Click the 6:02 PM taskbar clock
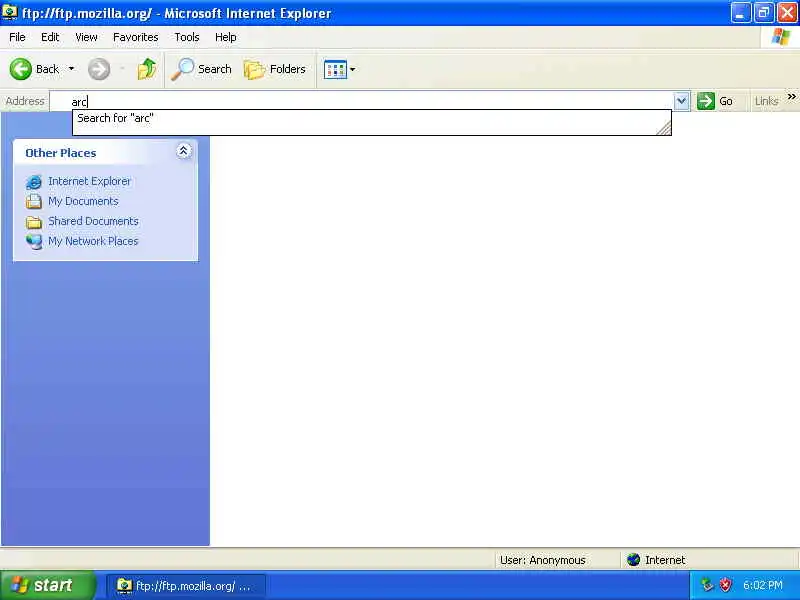 coord(763,585)
